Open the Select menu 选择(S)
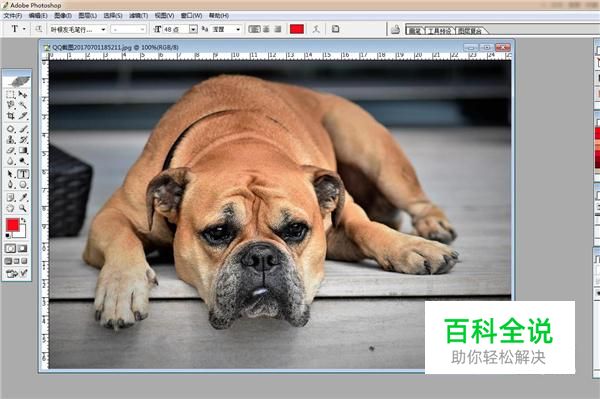The image size is (600, 399). click(x=113, y=16)
